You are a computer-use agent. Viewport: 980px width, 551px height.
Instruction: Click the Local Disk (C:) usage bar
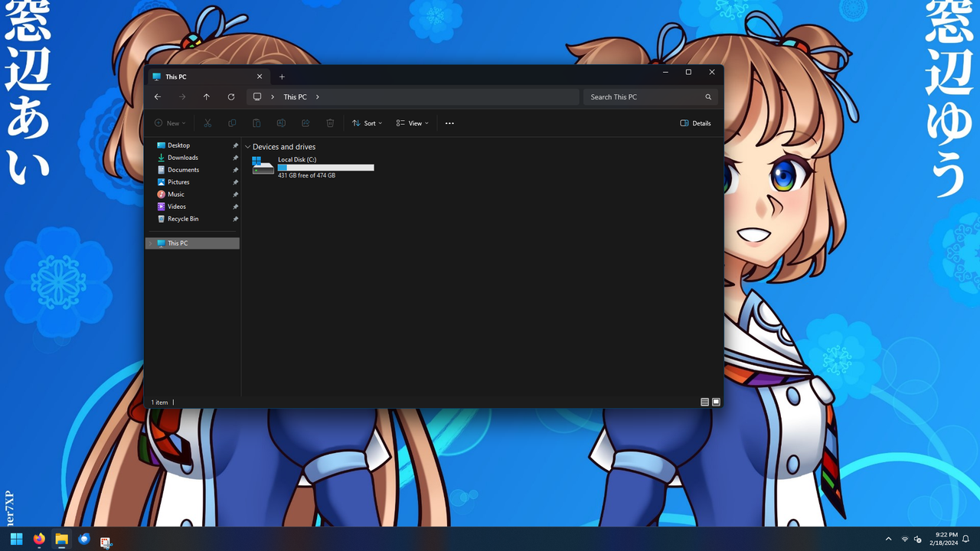pos(326,168)
